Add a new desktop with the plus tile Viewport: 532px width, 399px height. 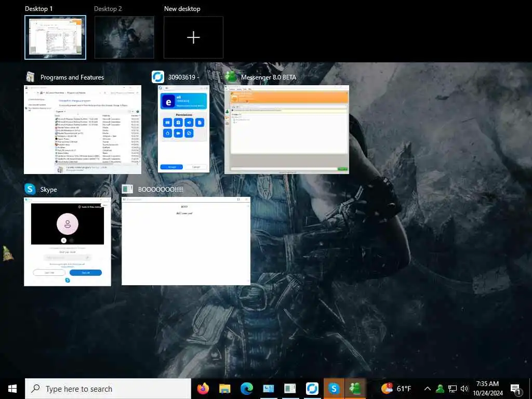193,37
